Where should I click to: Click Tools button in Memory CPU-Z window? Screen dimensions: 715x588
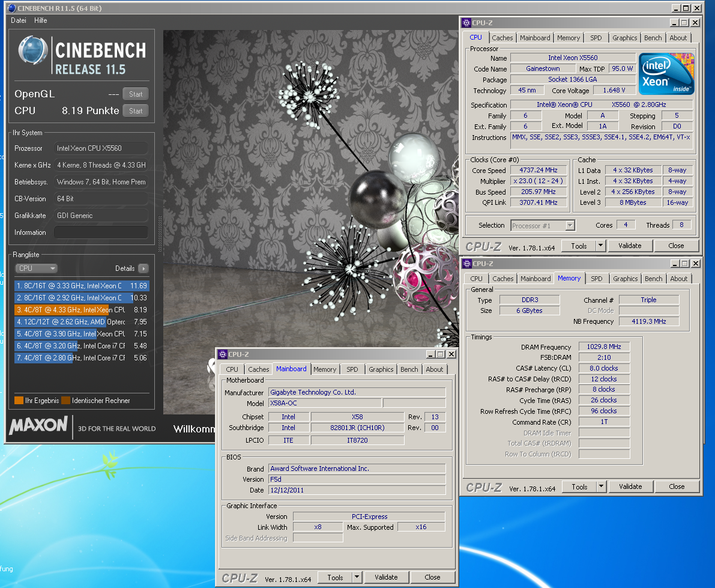(x=579, y=486)
